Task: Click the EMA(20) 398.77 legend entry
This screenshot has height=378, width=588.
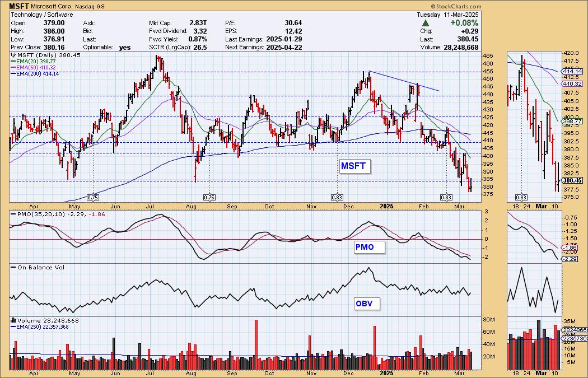Action: [33, 61]
